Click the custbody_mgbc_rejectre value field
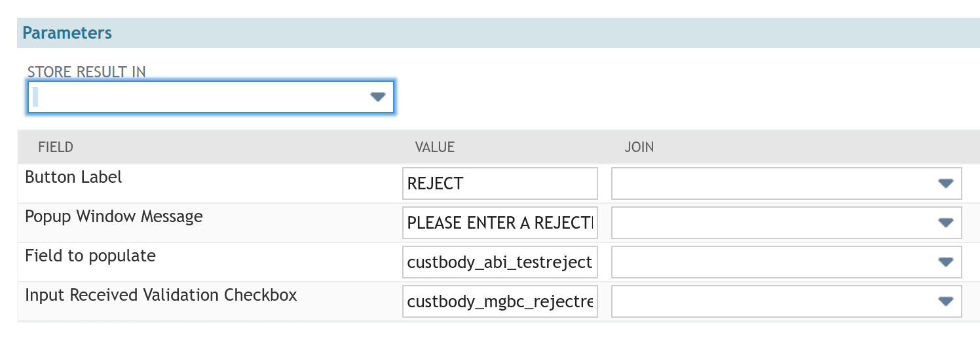 click(500, 301)
